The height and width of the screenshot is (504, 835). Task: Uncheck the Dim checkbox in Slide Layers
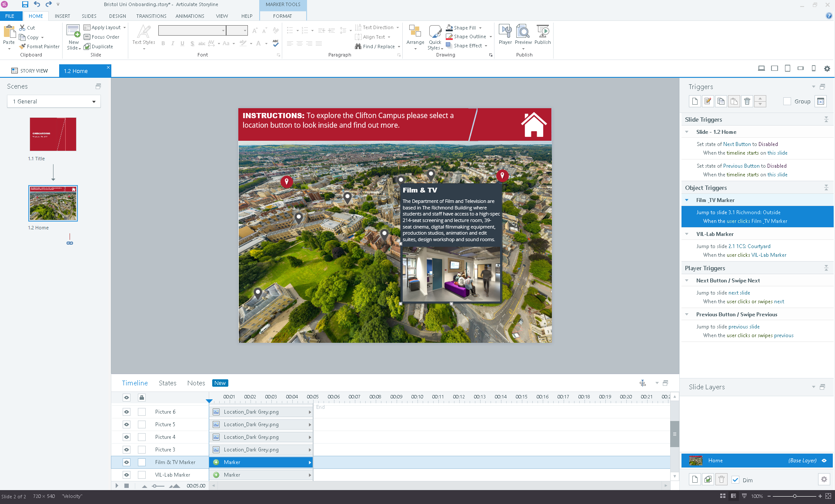click(x=735, y=480)
